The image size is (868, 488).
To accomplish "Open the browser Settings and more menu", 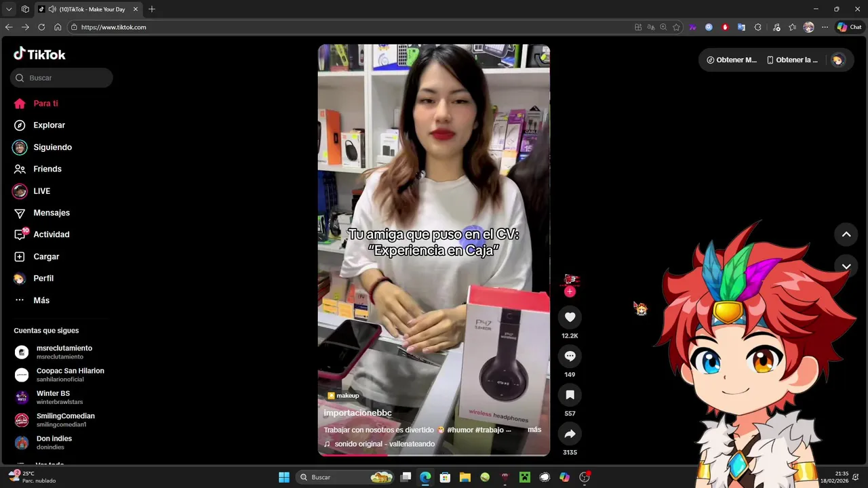I will pos(825,27).
